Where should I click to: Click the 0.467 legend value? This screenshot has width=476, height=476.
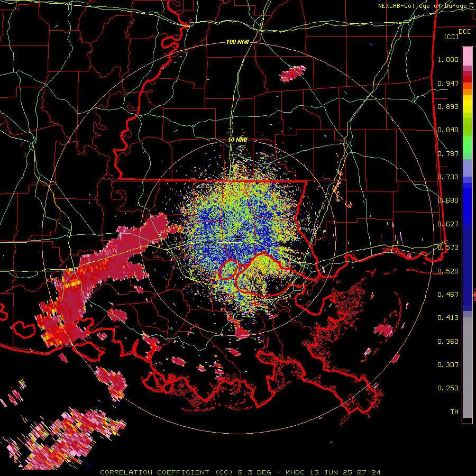[x=448, y=295]
